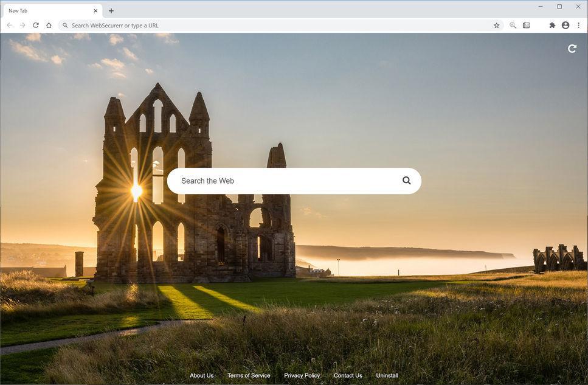Go forward with the forward arrow
Image resolution: width=588 pixels, height=385 pixels.
click(22, 25)
